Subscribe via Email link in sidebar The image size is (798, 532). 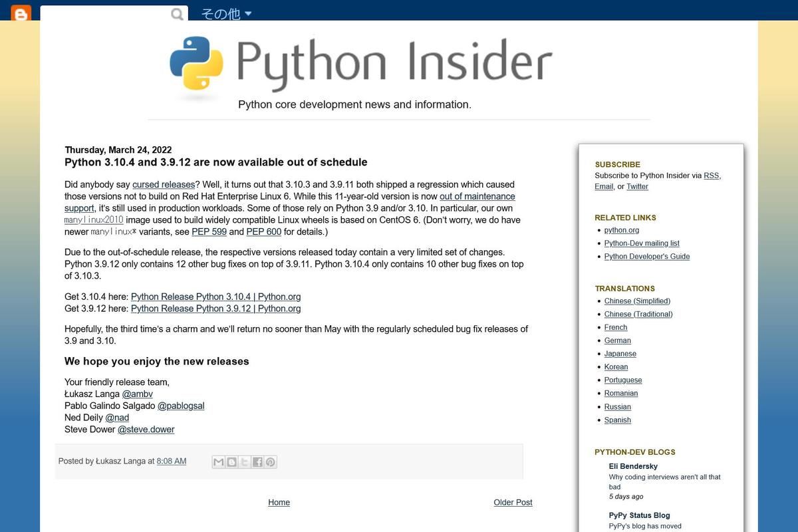[604, 186]
